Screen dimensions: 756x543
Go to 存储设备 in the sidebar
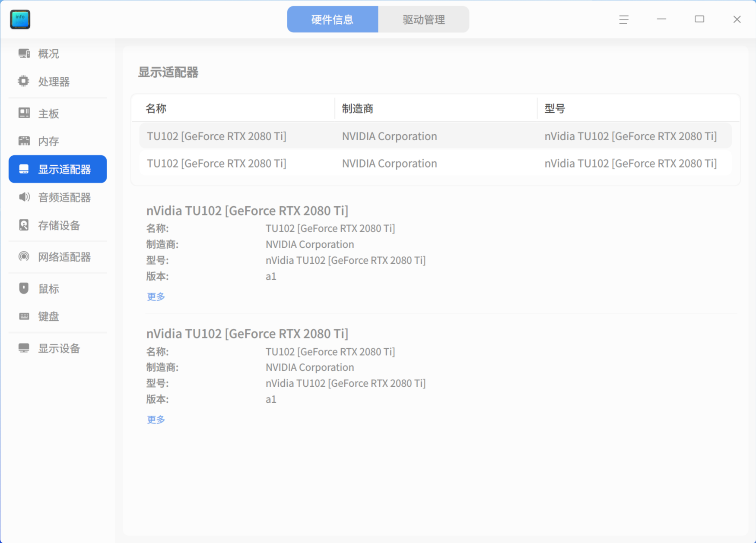point(57,225)
